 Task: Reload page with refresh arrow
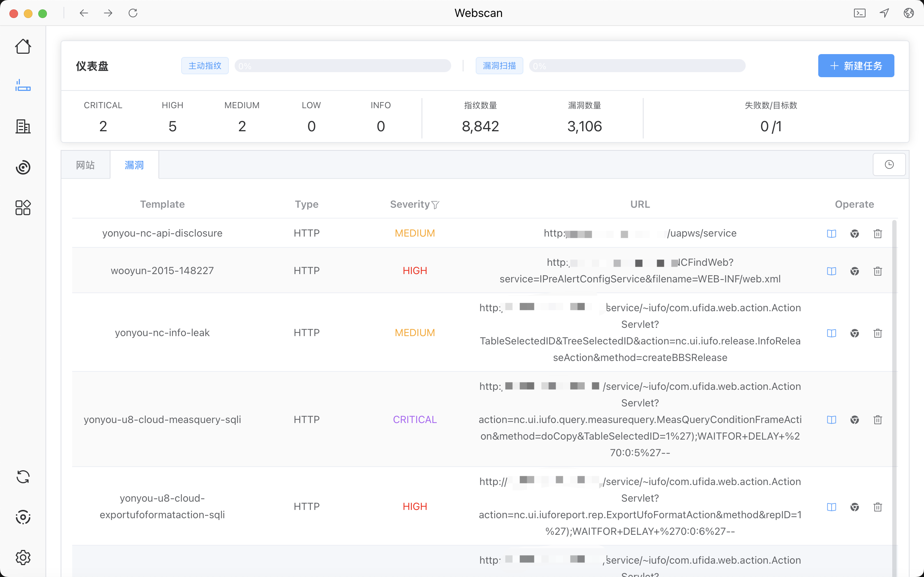click(133, 13)
